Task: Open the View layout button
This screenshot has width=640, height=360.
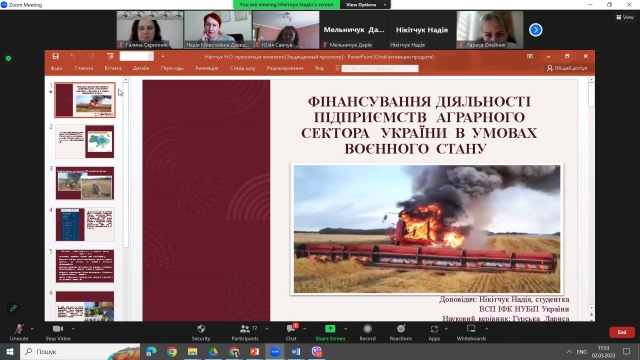Action: click(x=625, y=17)
